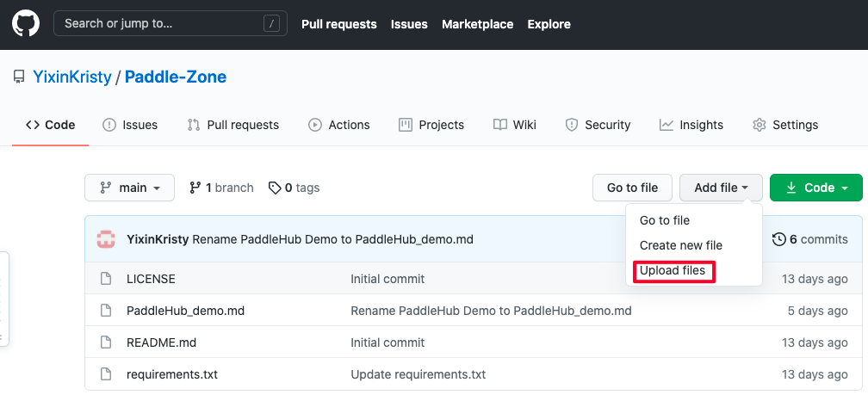Switch to the Projects tab

431,125
